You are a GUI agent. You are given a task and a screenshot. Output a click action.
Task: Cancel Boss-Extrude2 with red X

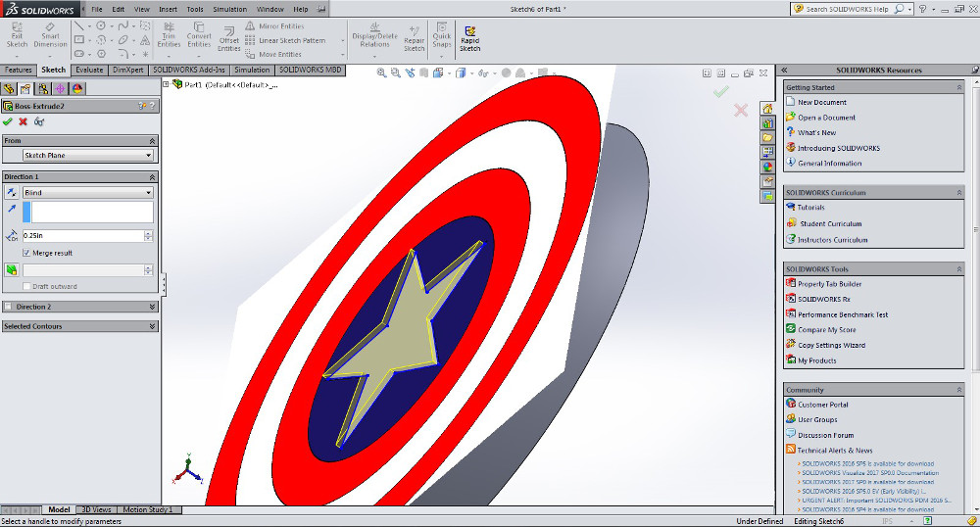coord(24,121)
